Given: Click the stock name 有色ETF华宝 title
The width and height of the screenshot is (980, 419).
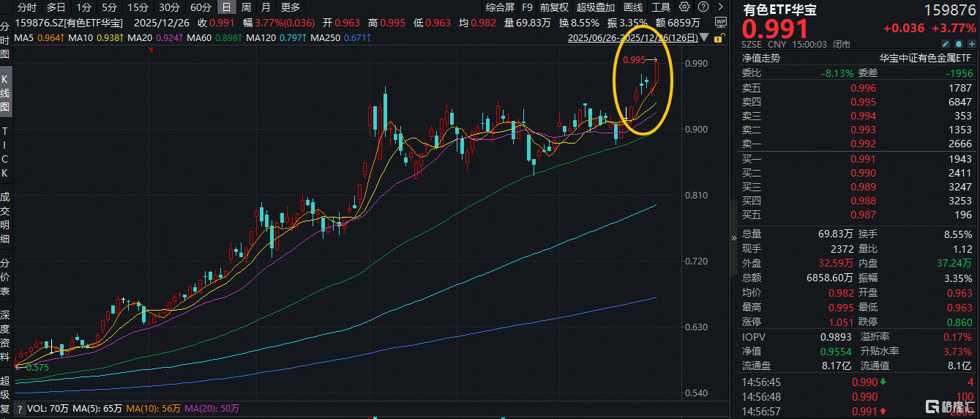Looking at the screenshot, I should [780, 10].
